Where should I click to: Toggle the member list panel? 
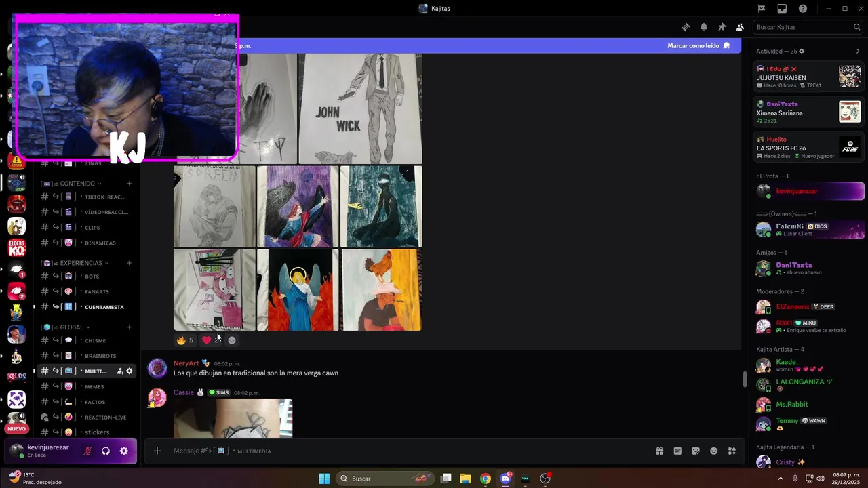740,27
